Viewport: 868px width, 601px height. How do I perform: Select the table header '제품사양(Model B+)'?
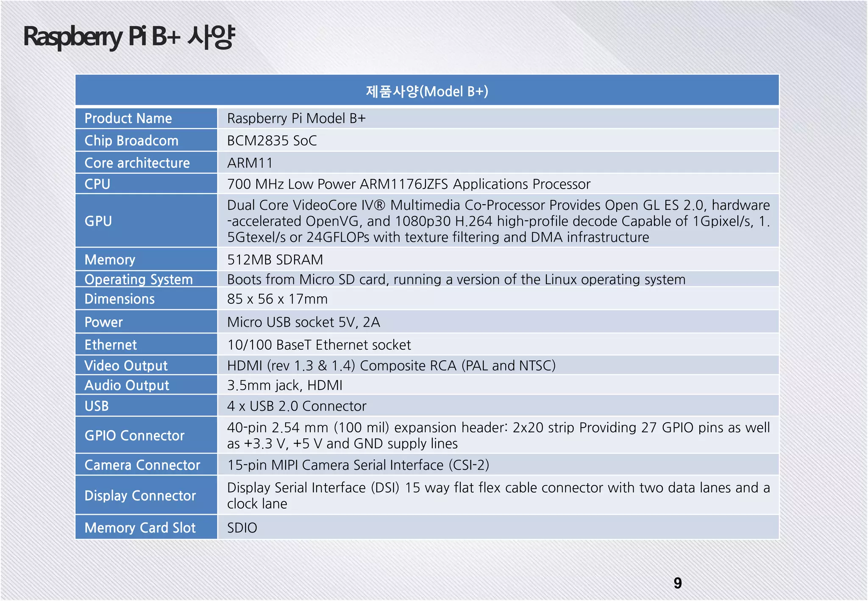click(427, 90)
